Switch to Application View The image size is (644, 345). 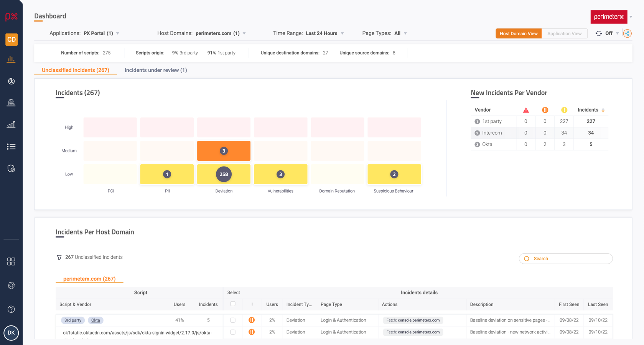[564, 33]
